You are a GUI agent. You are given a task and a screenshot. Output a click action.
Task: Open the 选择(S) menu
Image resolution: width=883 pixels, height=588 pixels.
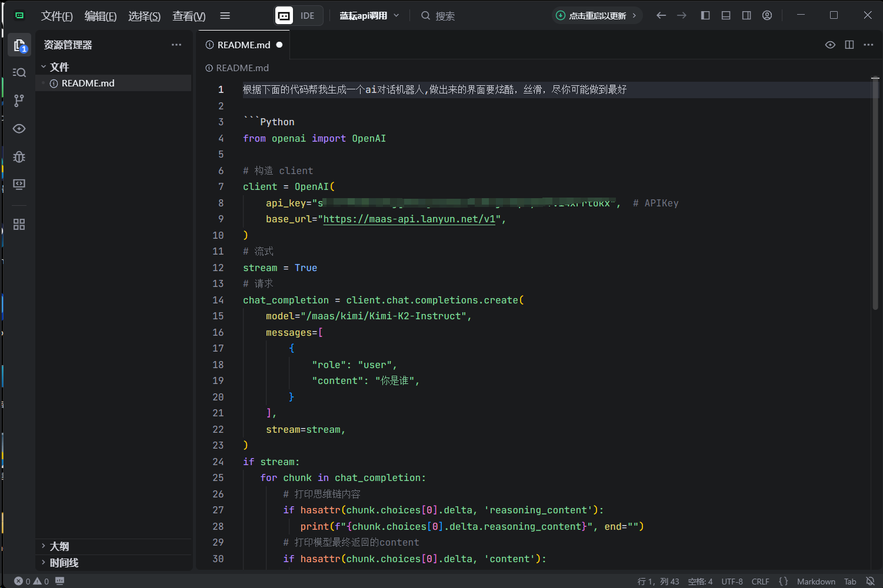click(x=144, y=16)
